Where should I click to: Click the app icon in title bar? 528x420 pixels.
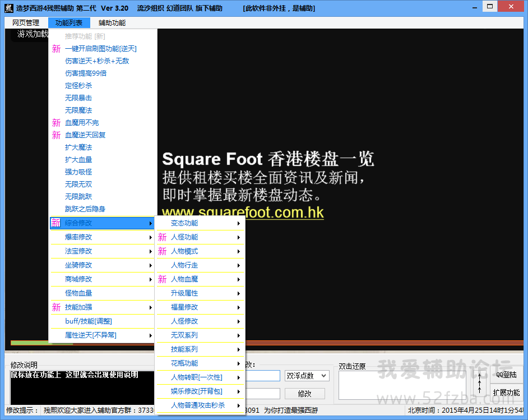tap(9, 8)
